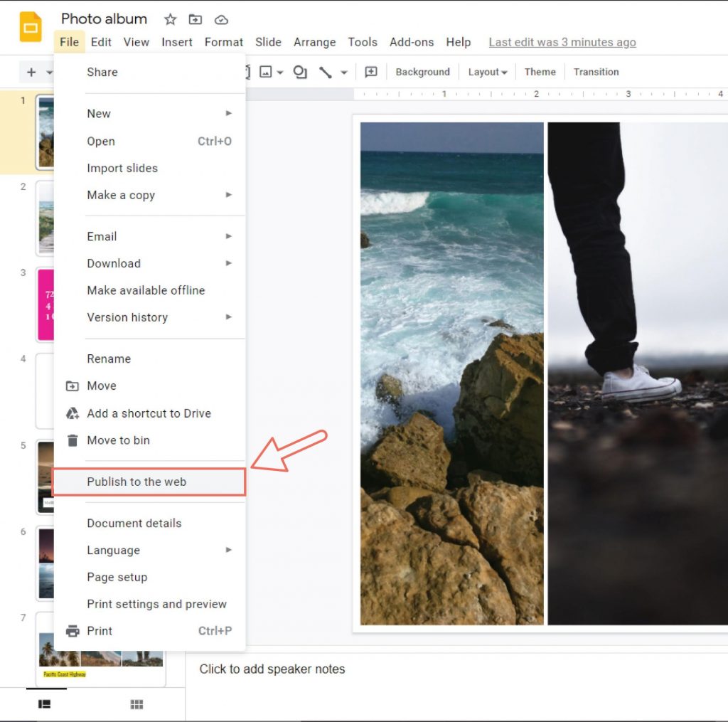
Task: Click to add speaker notes
Action: coord(272,669)
